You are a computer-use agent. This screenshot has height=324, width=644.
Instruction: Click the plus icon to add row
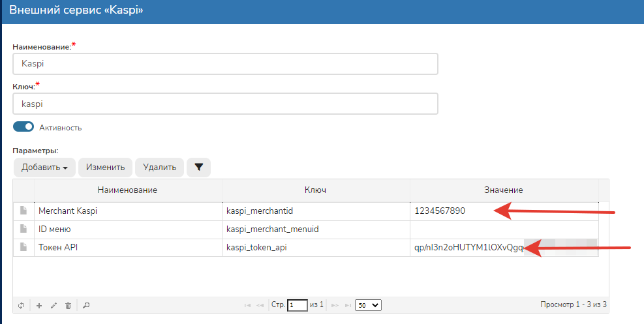[x=39, y=305]
